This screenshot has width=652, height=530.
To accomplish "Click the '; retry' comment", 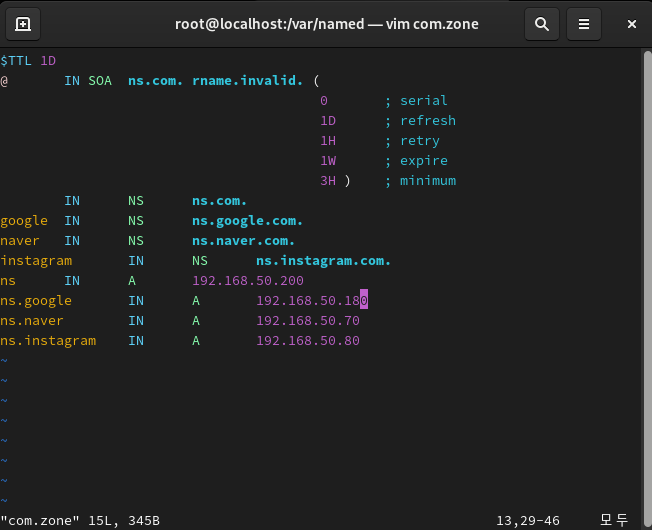I will point(412,141).
